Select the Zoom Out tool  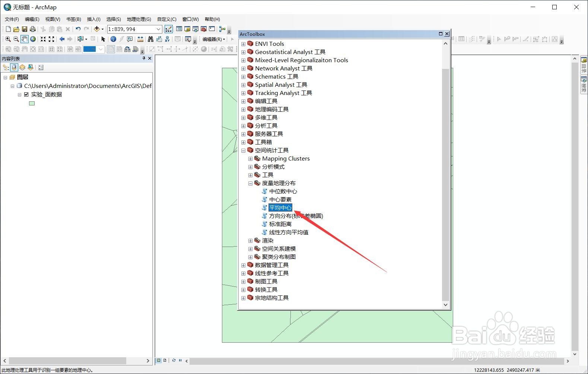16,39
